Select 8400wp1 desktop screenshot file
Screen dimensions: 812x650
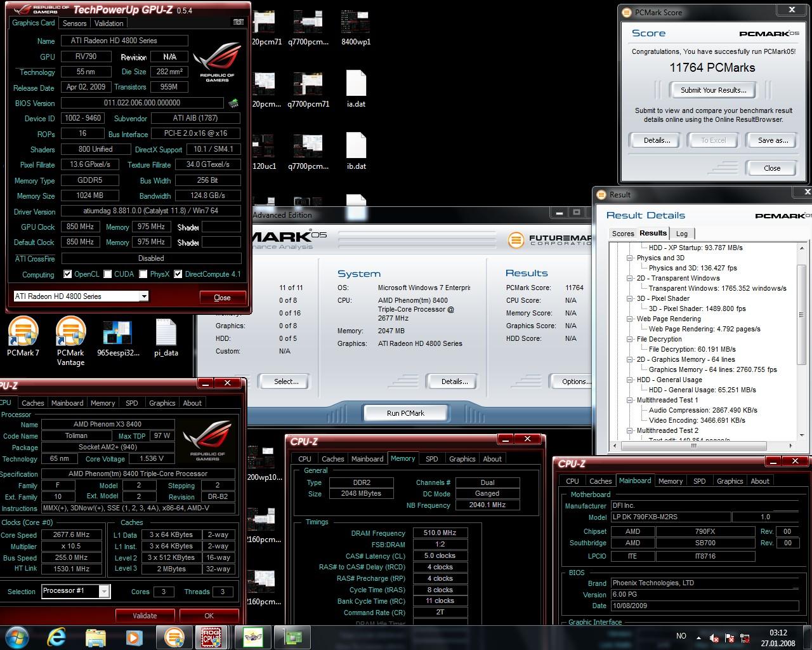(x=355, y=27)
